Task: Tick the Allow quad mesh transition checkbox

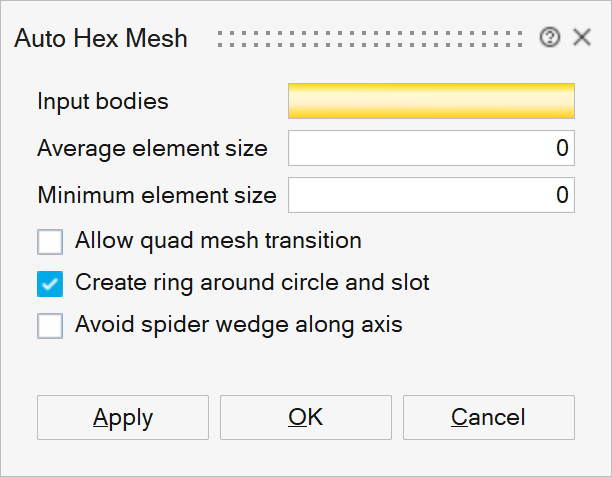Action: click(50, 242)
